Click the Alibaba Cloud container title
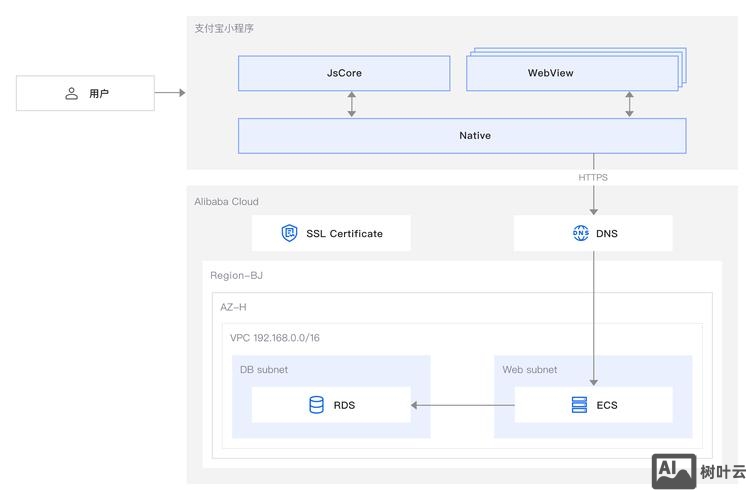 click(226, 201)
